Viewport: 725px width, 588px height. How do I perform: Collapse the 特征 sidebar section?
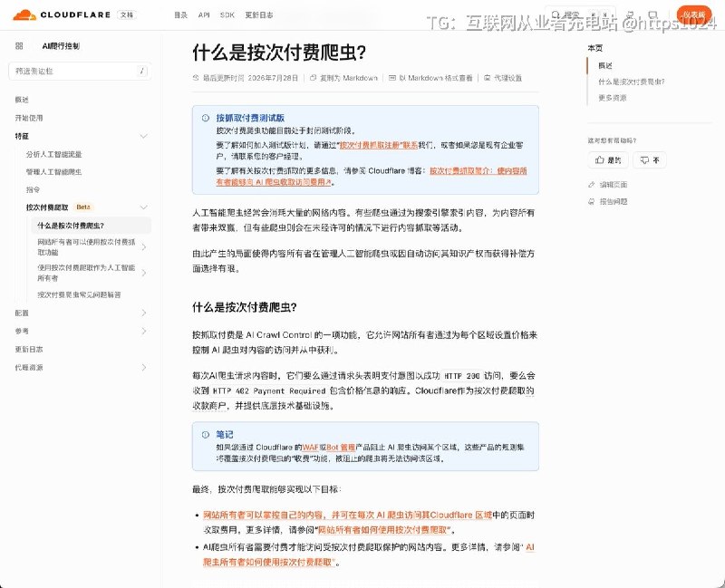click(144, 136)
